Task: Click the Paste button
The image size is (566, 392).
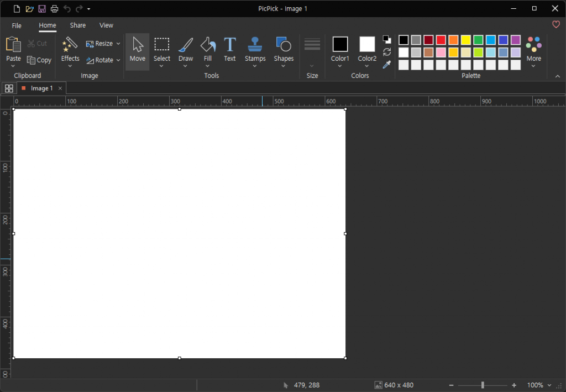Action: (13, 49)
